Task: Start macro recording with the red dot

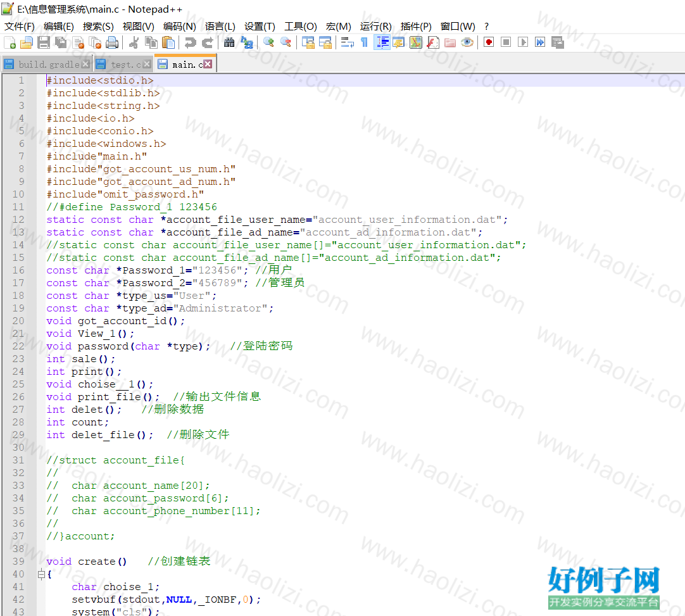Action: click(489, 42)
